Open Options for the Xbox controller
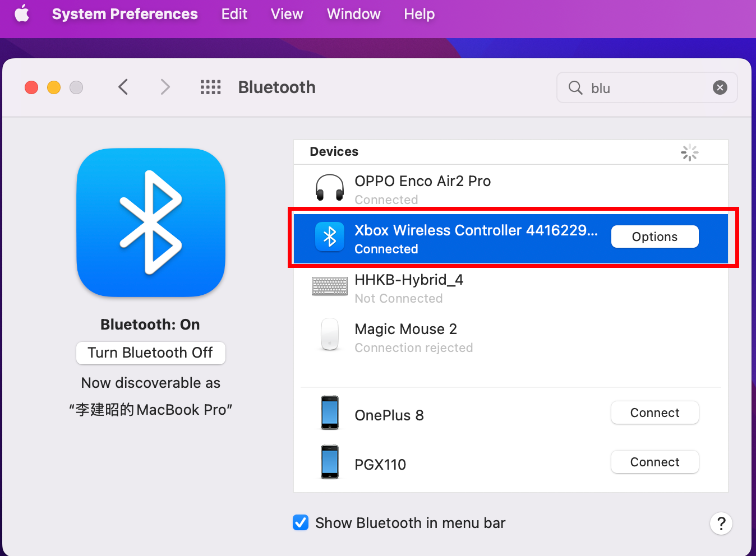The width and height of the screenshot is (756, 556). 654,237
